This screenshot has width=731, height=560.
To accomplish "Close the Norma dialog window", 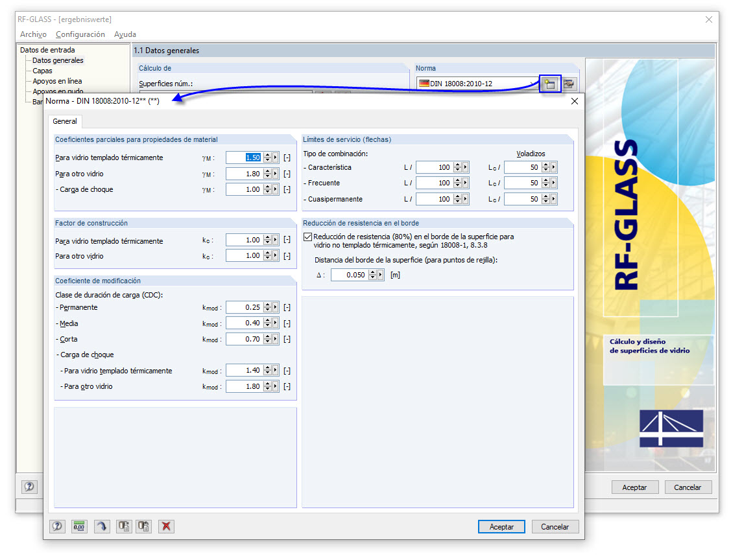I will [x=575, y=101].
